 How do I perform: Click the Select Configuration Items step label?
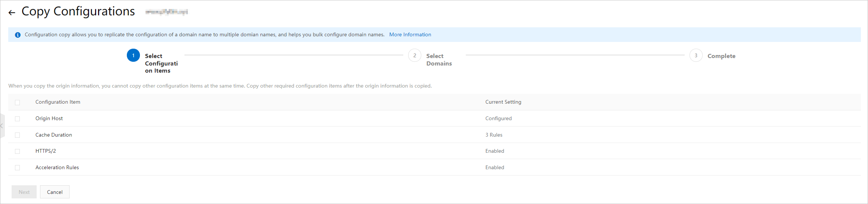pos(161,63)
